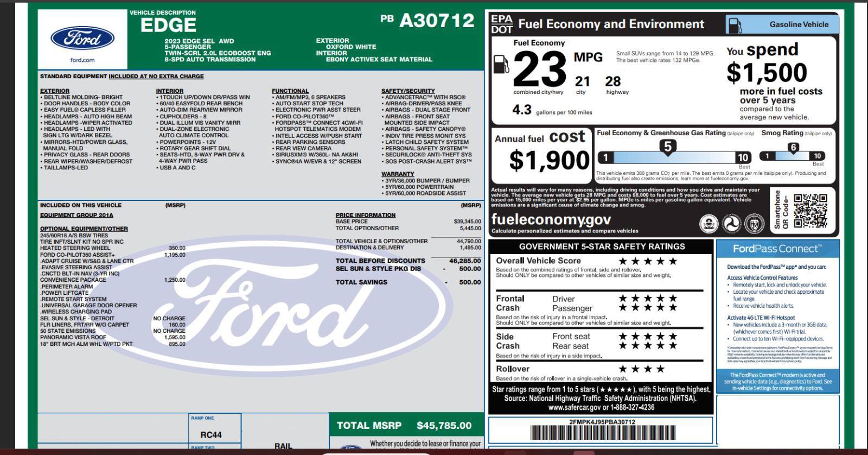Click SOS POST-CRASH ALERT SYS item
The image size is (868, 455).
point(429,161)
